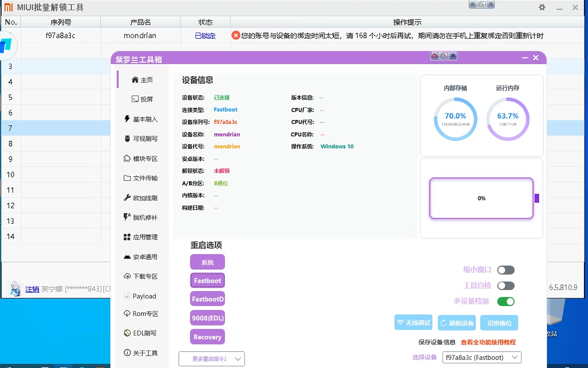Select row 7 in the device table
The image size is (588, 368).
(x=58, y=128)
